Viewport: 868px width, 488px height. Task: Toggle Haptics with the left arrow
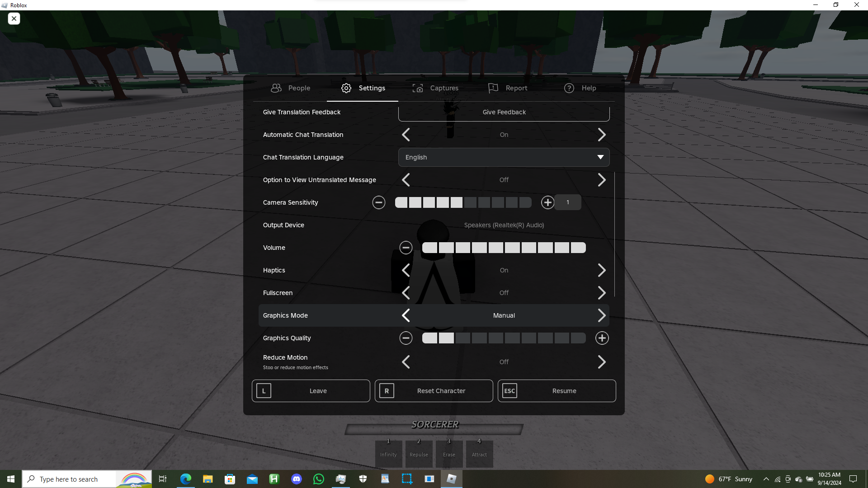406,270
